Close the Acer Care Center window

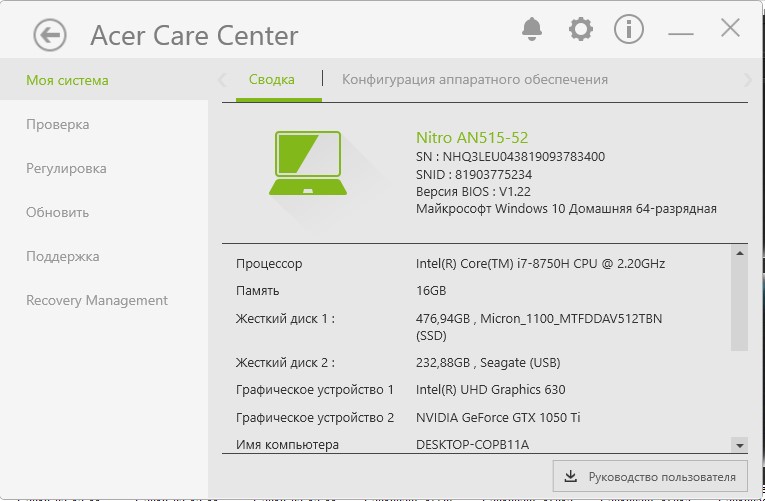[x=730, y=28]
